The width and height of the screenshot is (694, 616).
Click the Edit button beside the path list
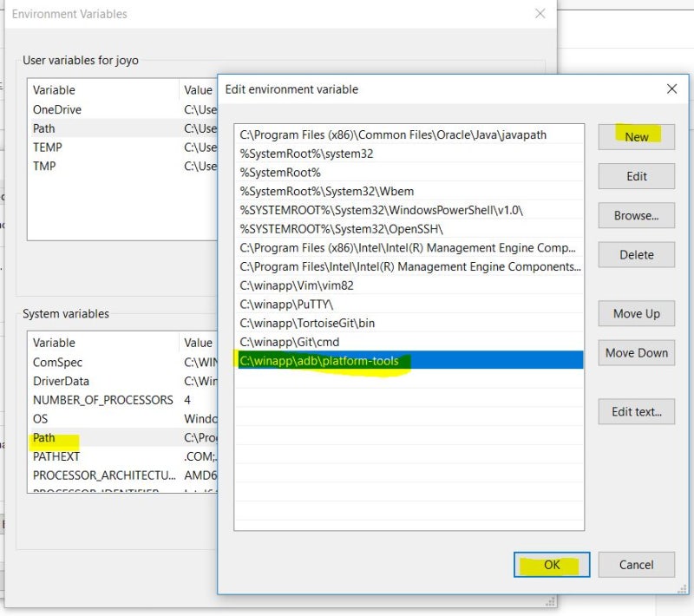coord(636,176)
